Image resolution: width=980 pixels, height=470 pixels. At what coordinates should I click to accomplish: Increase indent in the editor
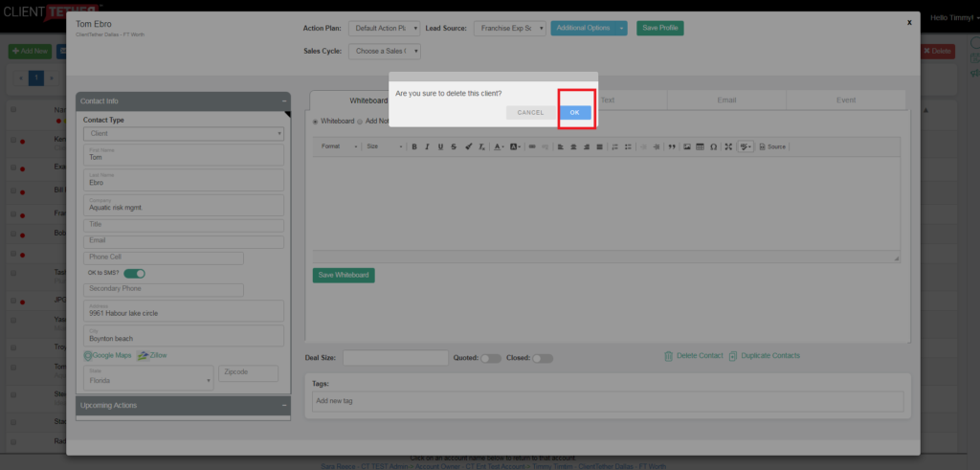click(657, 146)
